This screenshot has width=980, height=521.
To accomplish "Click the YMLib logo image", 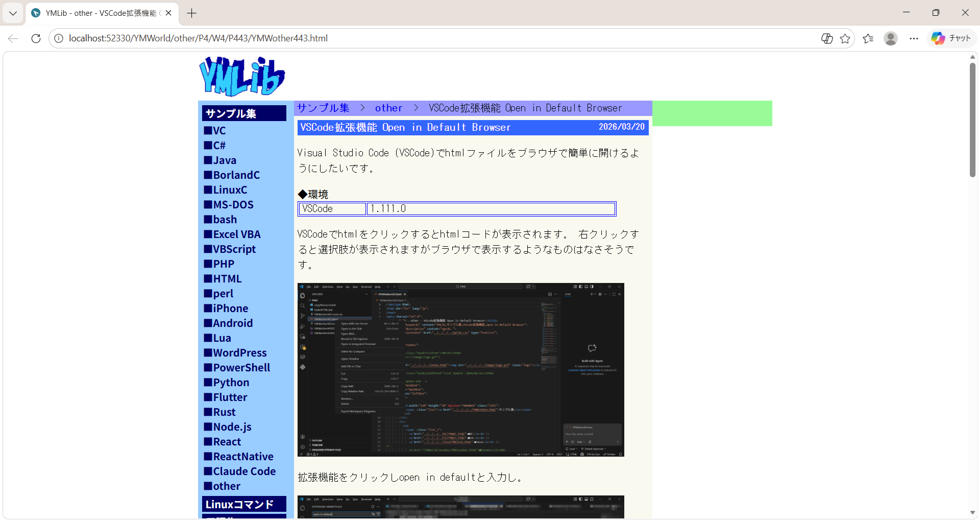I will pos(242,76).
